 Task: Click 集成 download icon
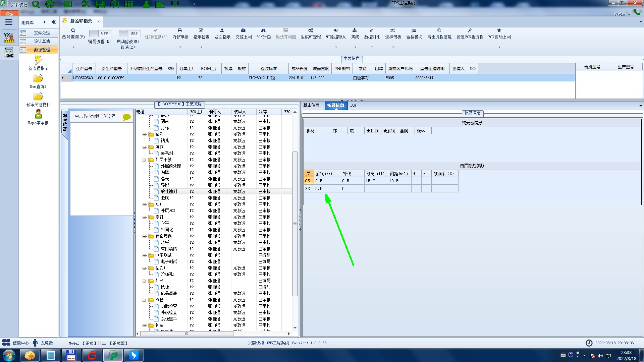355,31
